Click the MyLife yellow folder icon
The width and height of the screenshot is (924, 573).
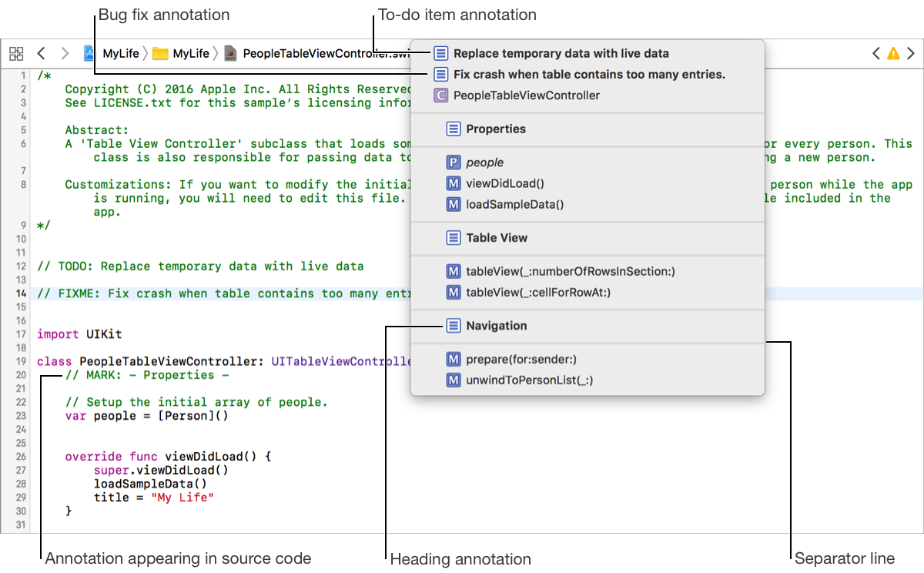pos(160,54)
